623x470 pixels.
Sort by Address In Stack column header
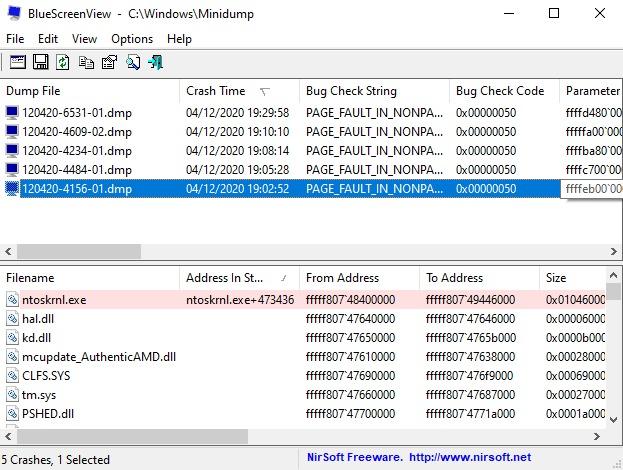tap(240, 278)
